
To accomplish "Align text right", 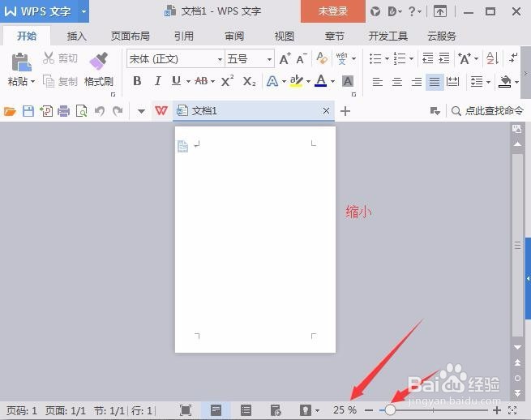I will pyautogui.click(x=416, y=82).
